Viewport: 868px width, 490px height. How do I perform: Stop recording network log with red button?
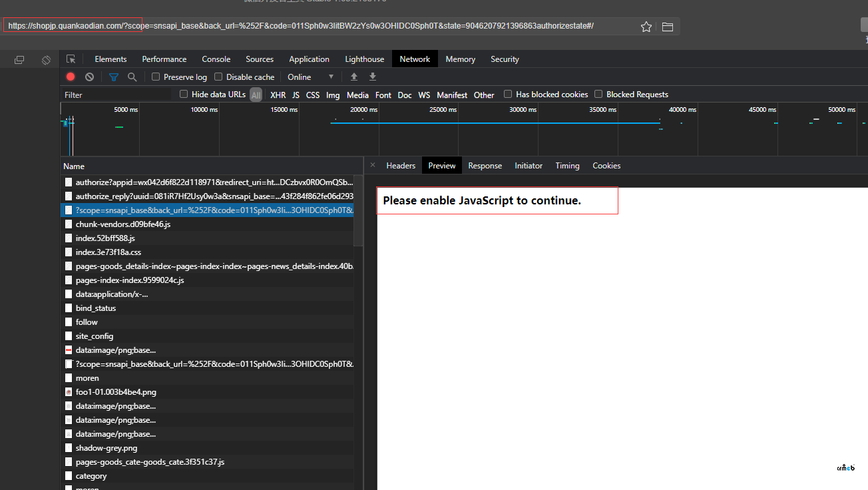click(x=71, y=77)
